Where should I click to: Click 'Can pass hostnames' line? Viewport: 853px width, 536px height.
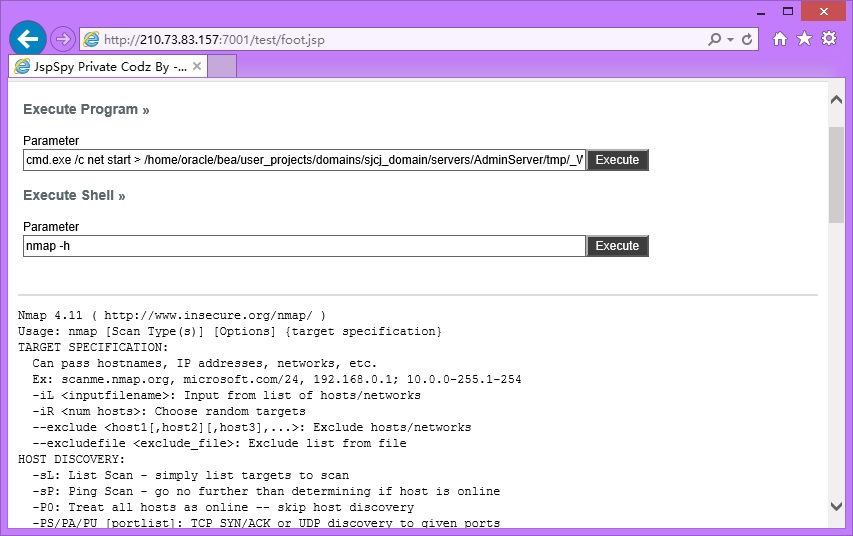(205, 364)
